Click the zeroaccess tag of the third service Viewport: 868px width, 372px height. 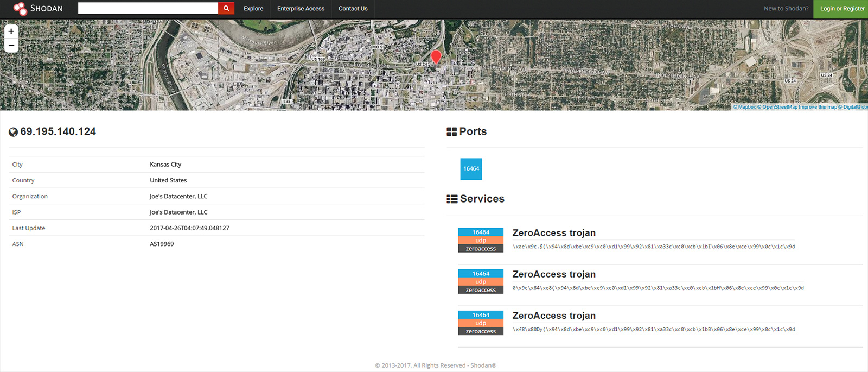(x=481, y=331)
